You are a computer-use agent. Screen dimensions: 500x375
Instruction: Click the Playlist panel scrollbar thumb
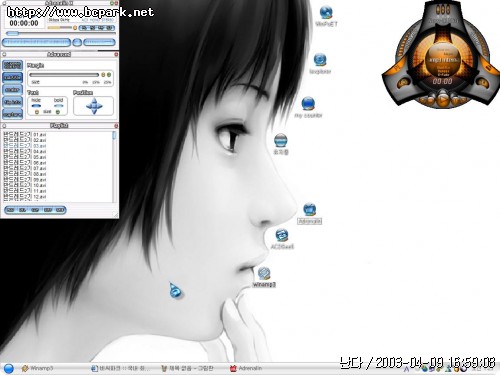click(114, 135)
